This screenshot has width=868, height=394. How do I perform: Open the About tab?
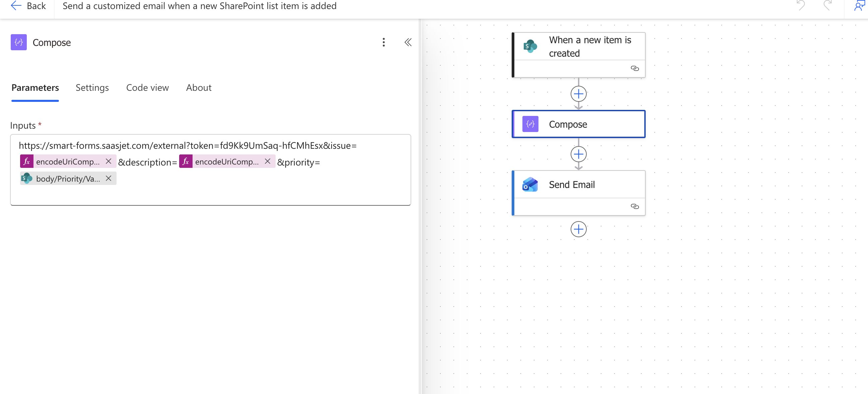pos(199,88)
